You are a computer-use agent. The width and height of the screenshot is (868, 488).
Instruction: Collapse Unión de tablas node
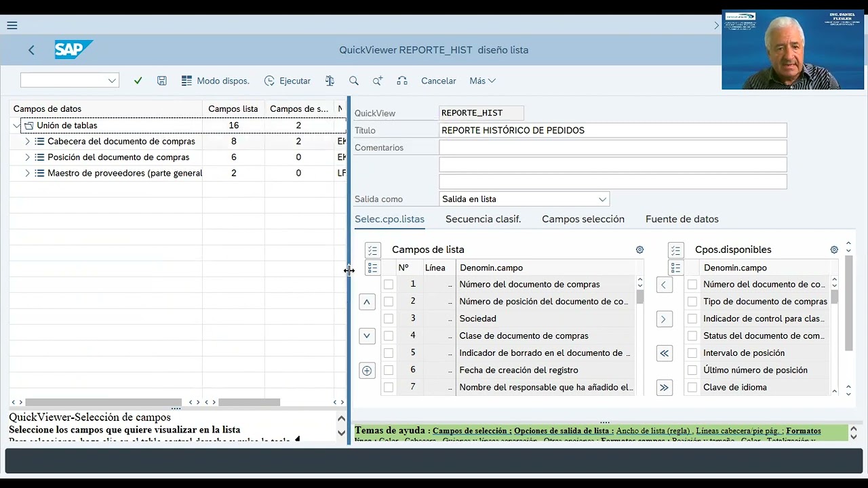click(16, 125)
